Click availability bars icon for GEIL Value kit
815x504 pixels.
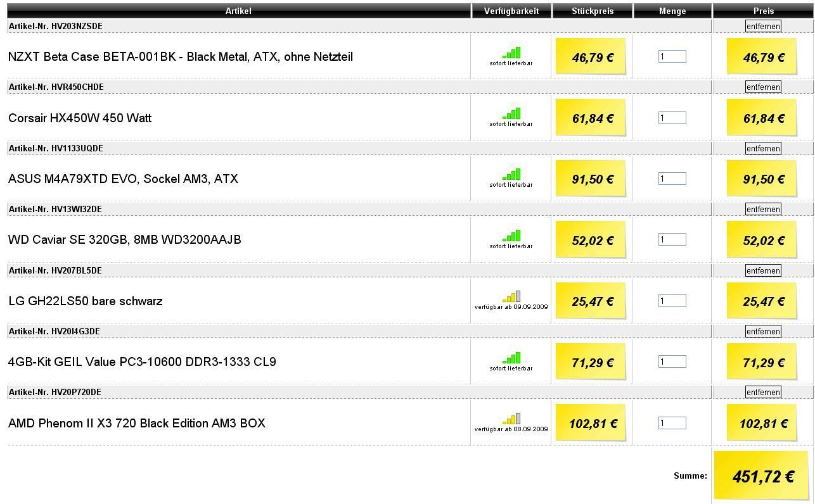point(511,358)
